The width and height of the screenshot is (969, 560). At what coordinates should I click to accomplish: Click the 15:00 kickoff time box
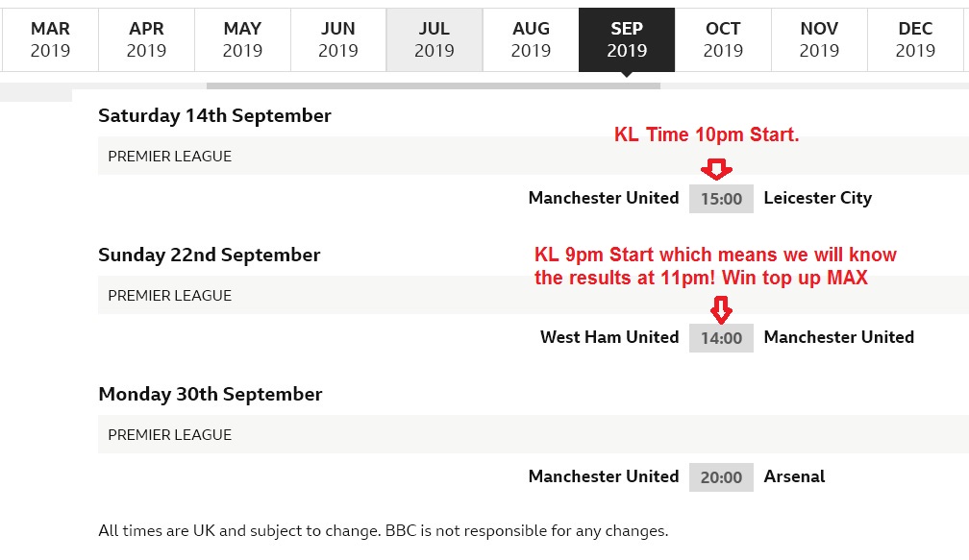721,199
